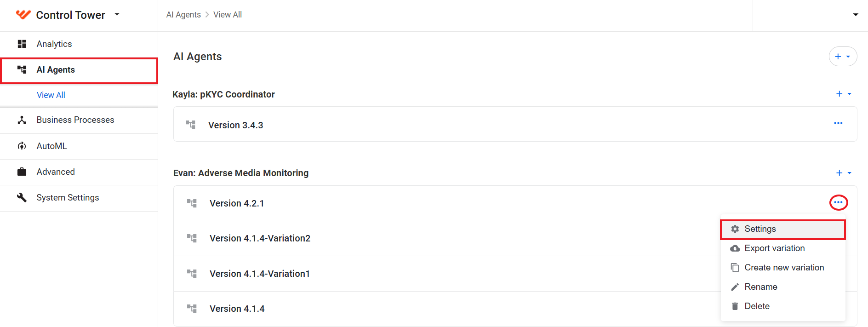The height and width of the screenshot is (327, 868).
Task: Open the plus dropdown beside AI Agents heading
Action: [843, 57]
